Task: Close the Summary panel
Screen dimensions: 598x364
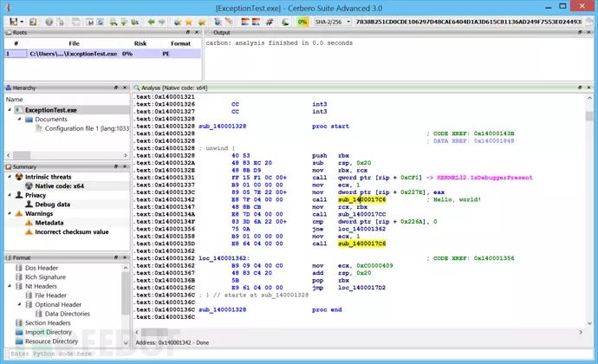Action: pyautogui.click(x=127, y=166)
